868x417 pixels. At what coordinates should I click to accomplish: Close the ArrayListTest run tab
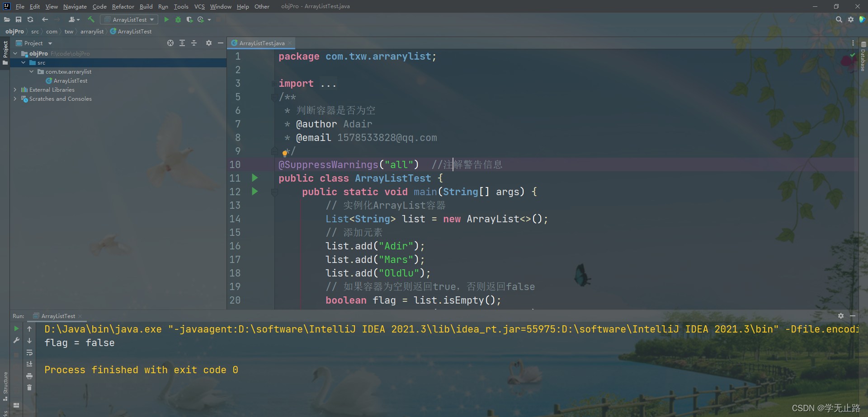(80, 316)
